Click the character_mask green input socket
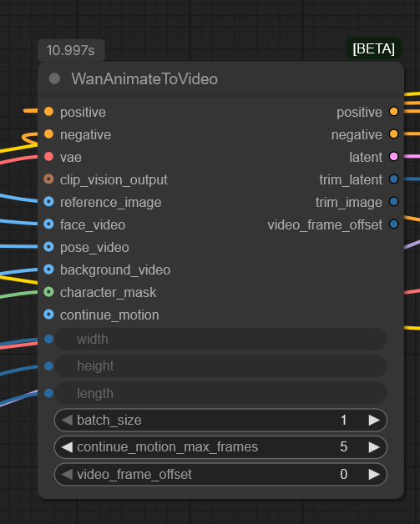This screenshot has width=420, height=524. [x=48, y=292]
